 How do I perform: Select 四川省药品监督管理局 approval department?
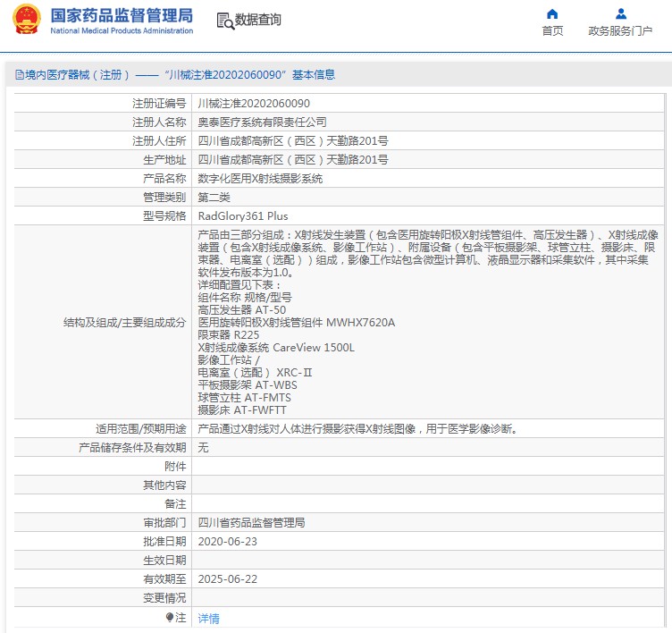252,523
